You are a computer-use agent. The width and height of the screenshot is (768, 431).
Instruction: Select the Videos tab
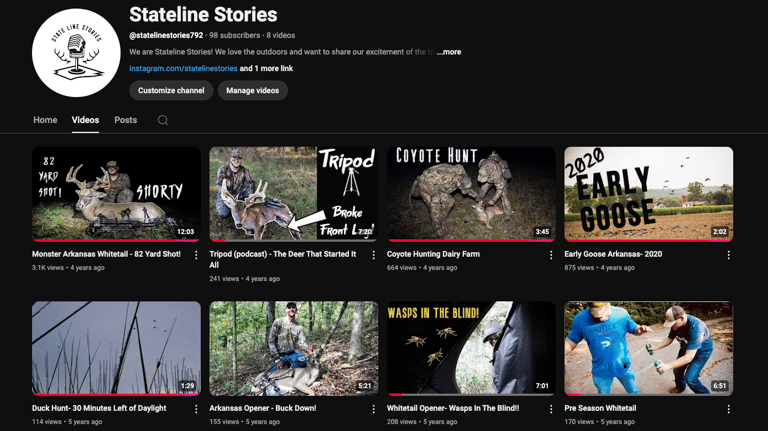85,120
